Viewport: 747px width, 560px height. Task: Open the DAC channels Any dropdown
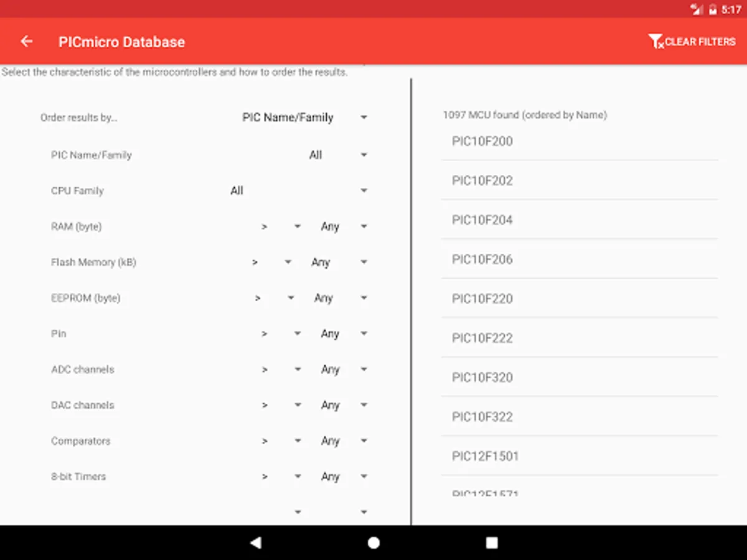point(344,405)
